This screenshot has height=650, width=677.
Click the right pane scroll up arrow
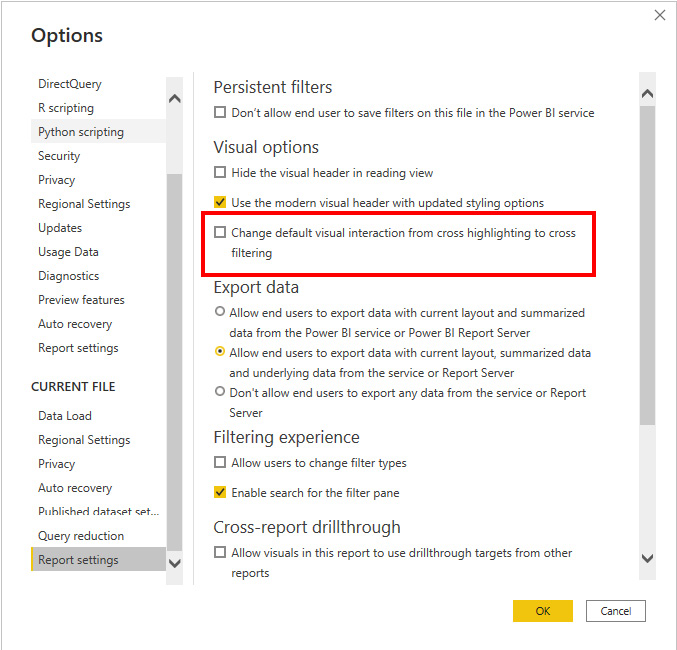point(646,94)
